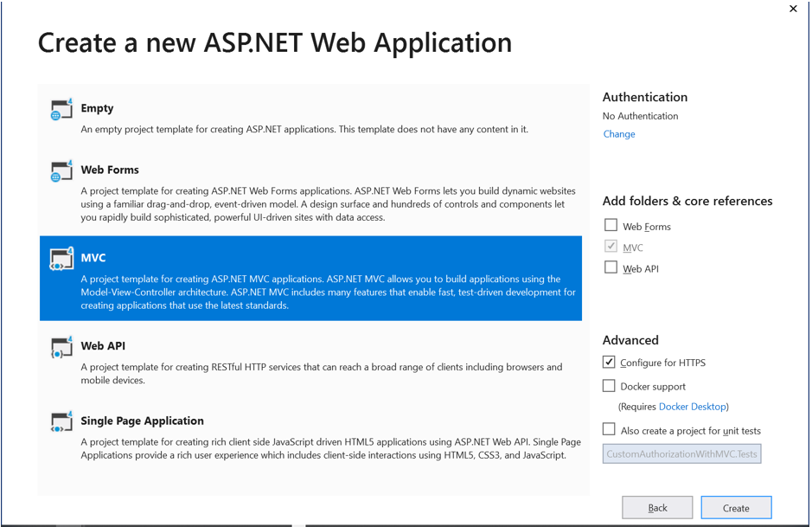Click the No Authentication status text
This screenshot has width=812, height=527.
[640, 116]
